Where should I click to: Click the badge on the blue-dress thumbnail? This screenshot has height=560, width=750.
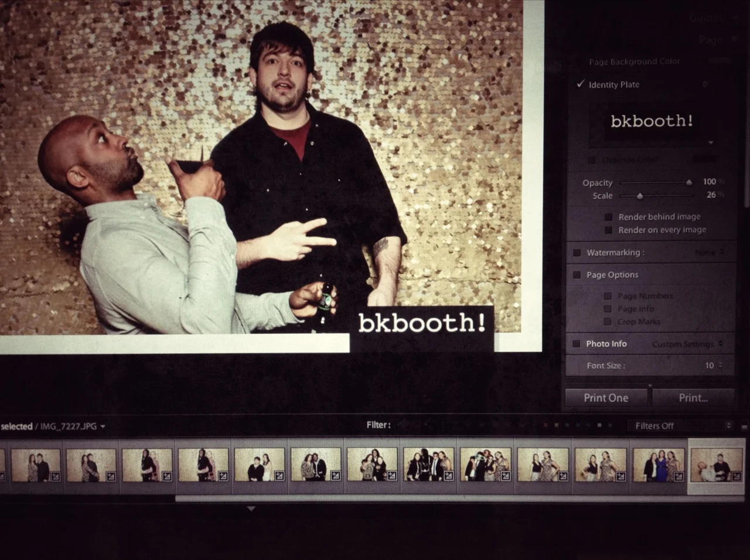678,476
